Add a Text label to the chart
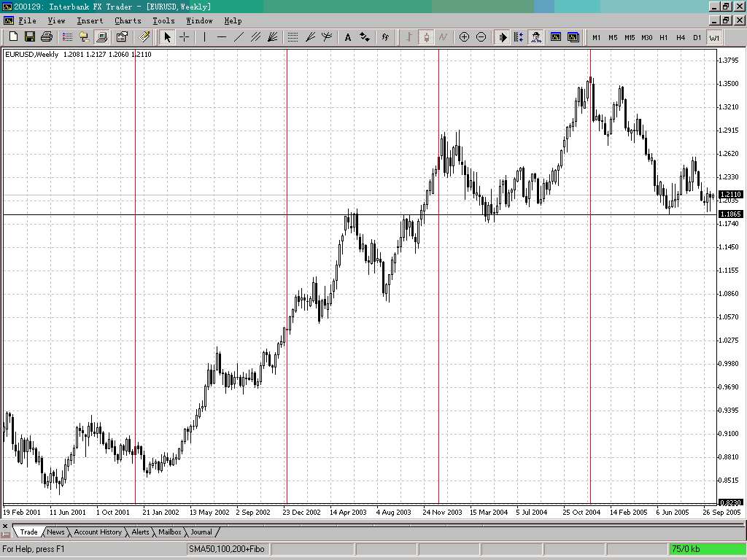The height and width of the screenshot is (560, 747). [348, 37]
